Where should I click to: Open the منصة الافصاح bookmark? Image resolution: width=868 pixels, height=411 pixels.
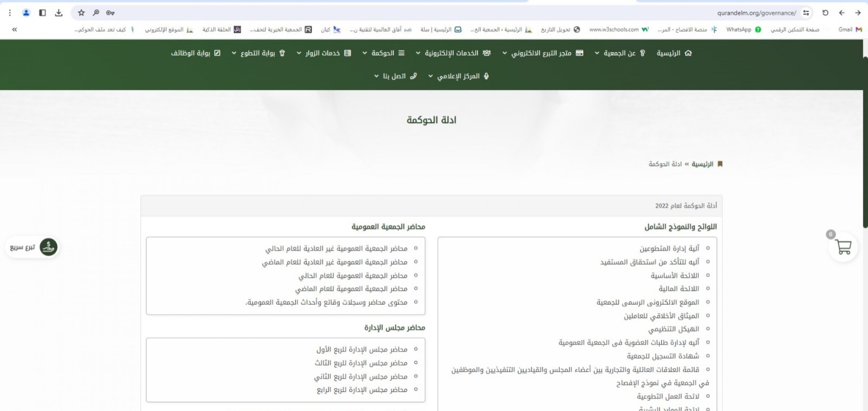pos(687,29)
